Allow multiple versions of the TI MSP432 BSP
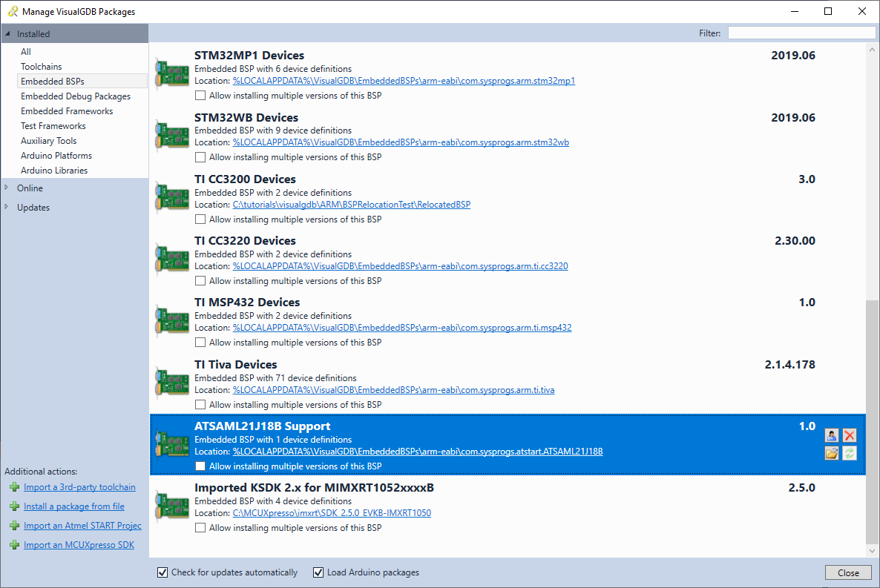The image size is (880, 588). click(x=200, y=343)
